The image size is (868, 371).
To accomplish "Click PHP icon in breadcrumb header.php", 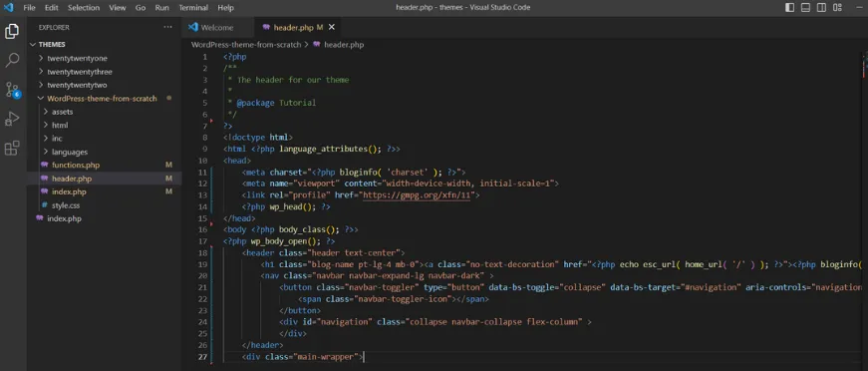I will (x=317, y=45).
